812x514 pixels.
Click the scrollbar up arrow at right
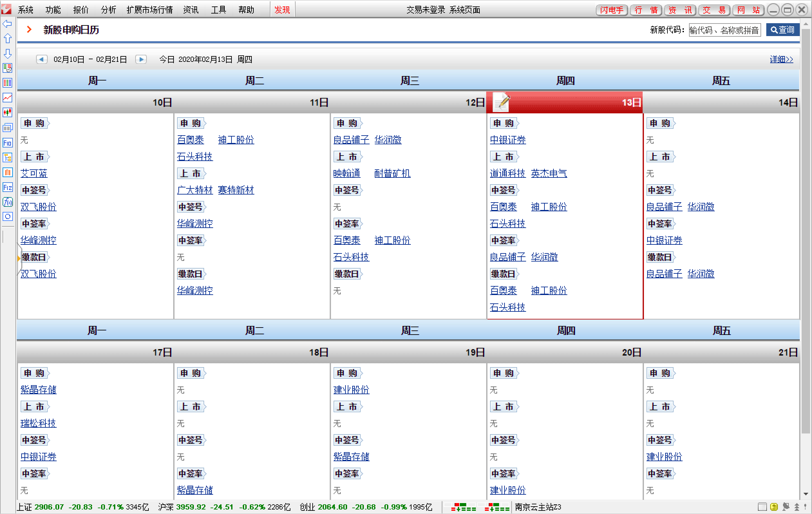coord(806,24)
